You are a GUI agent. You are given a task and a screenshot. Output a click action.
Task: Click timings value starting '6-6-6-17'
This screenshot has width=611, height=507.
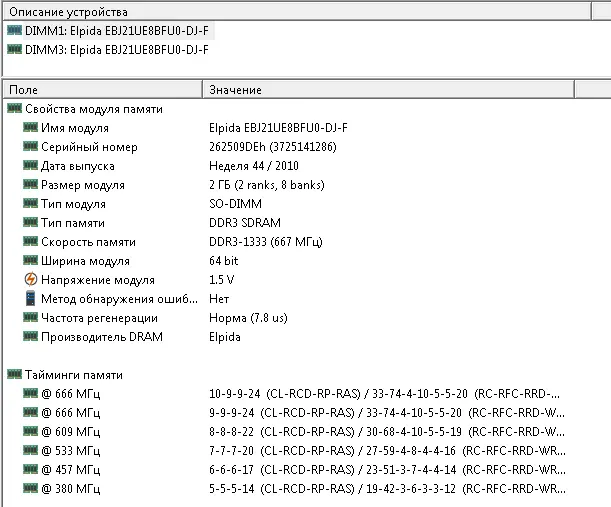tap(387, 470)
